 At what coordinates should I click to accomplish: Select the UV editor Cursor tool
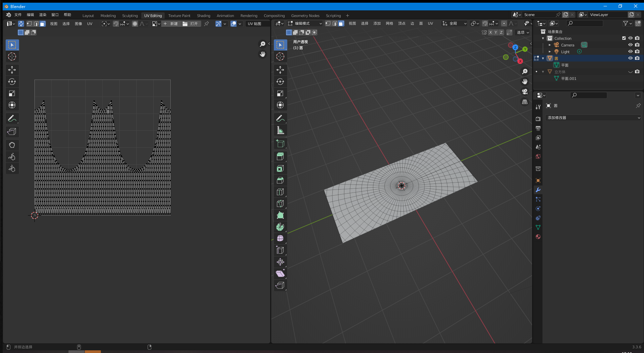point(12,56)
